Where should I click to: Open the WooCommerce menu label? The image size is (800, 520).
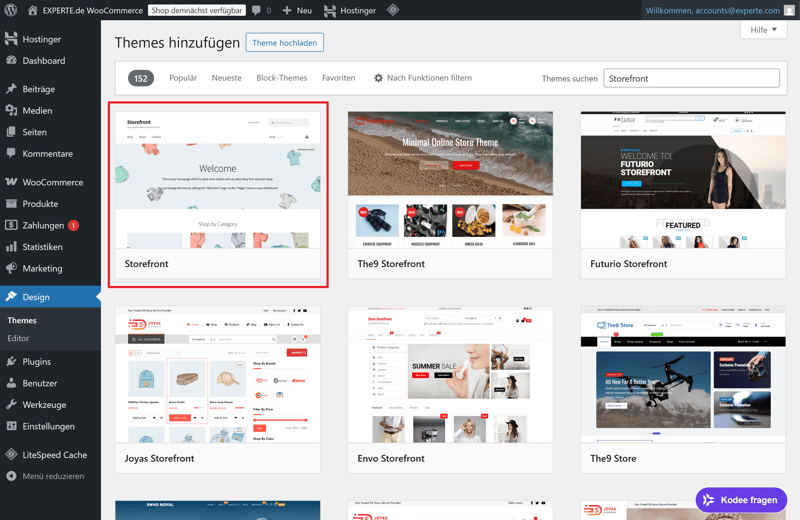53,182
